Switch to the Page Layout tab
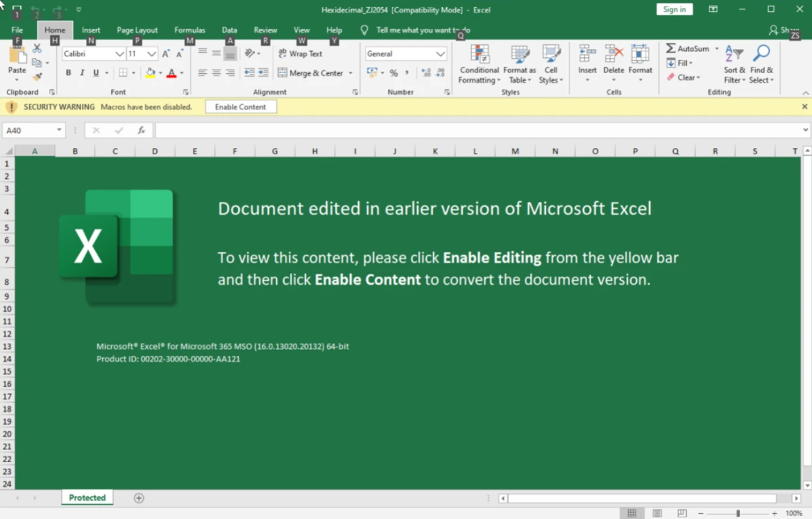Screen dimensions: 812x519 click(x=137, y=30)
